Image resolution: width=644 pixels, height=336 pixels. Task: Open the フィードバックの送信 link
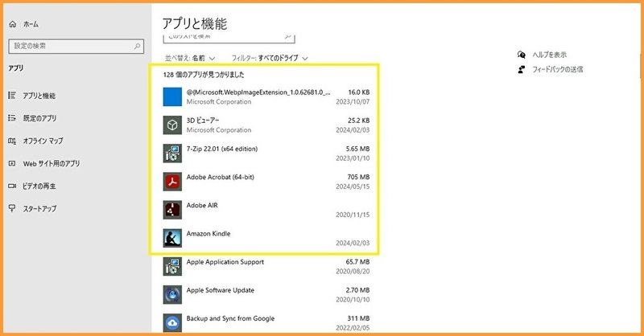pos(557,69)
